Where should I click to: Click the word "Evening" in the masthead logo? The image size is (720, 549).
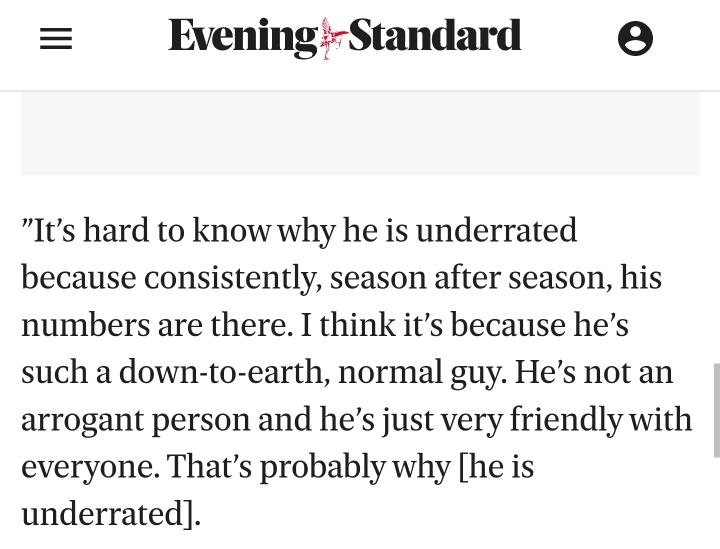(243, 38)
